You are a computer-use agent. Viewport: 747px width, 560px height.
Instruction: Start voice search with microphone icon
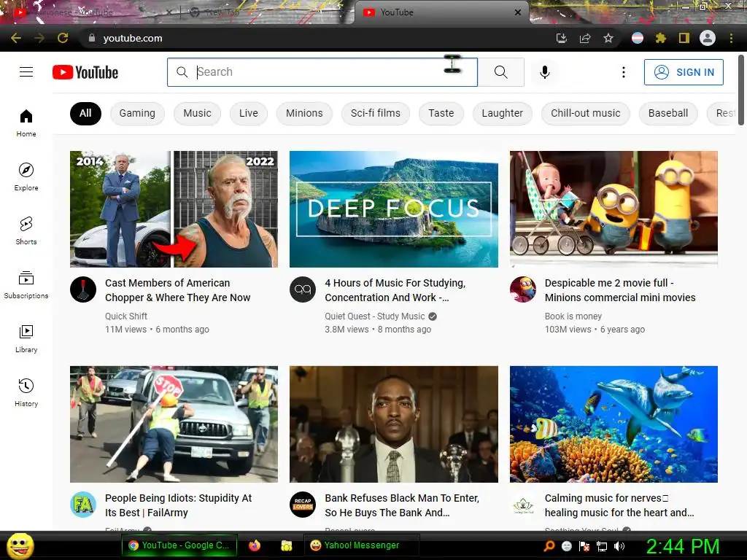(544, 72)
